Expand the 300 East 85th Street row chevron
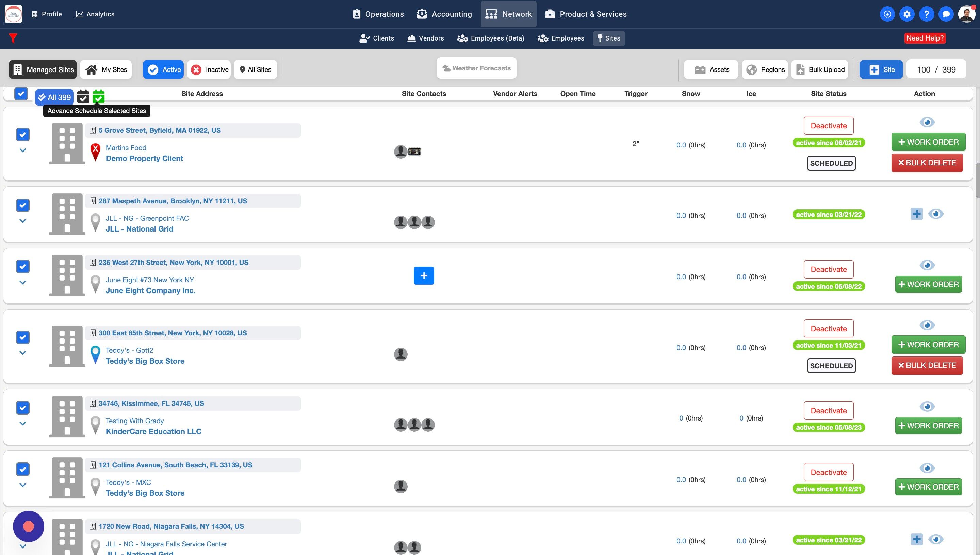980x555 pixels. click(23, 353)
